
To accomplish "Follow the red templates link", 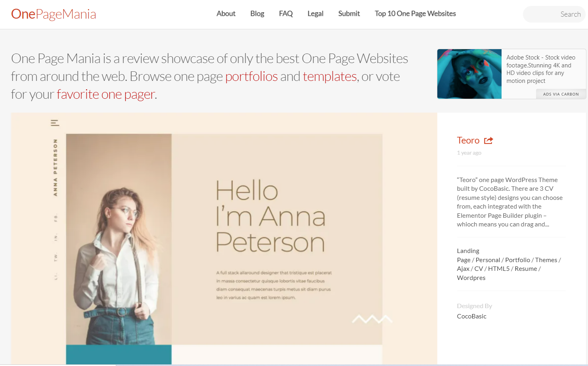I will point(329,76).
